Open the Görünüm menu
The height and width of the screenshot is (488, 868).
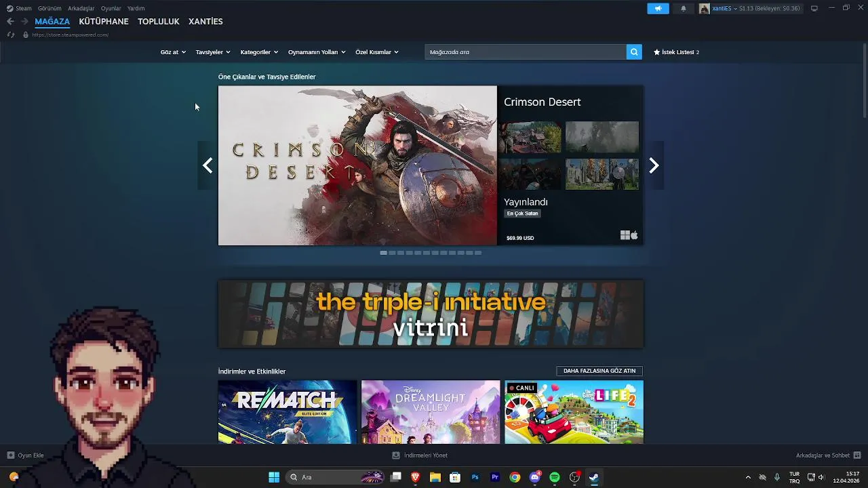pyautogui.click(x=50, y=8)
